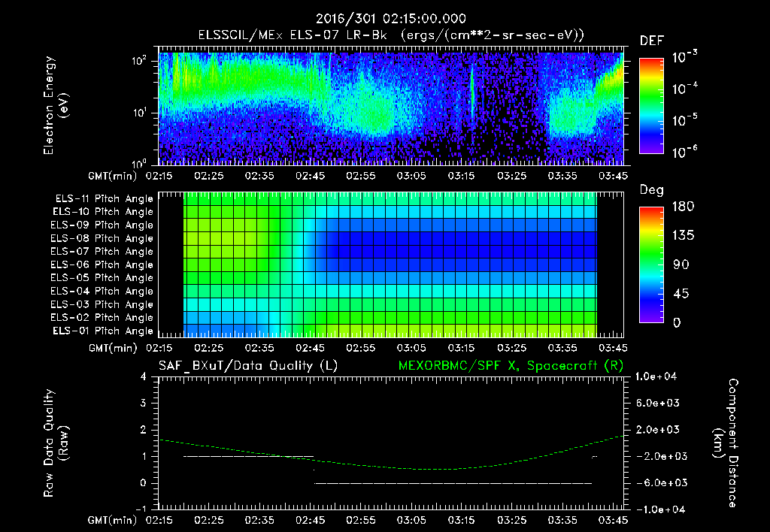770x532 pixels.
Task: Click the white data quality line at level 0
Action: point(453,483)
